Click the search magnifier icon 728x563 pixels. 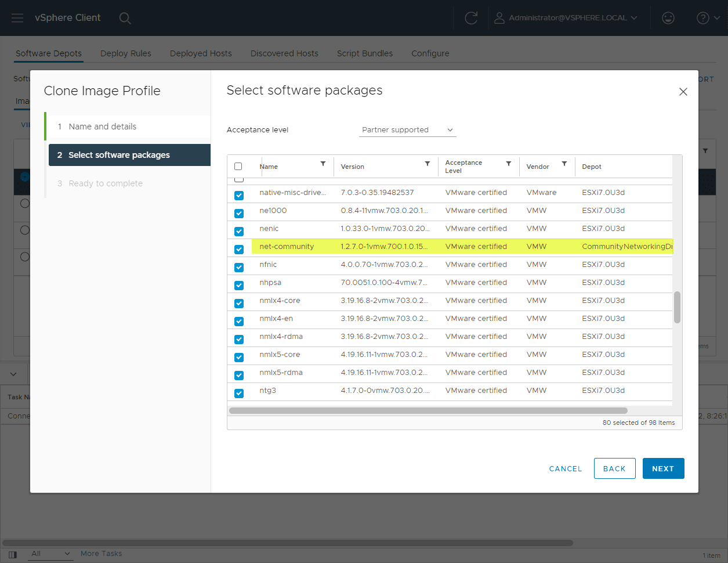(125, 18)
